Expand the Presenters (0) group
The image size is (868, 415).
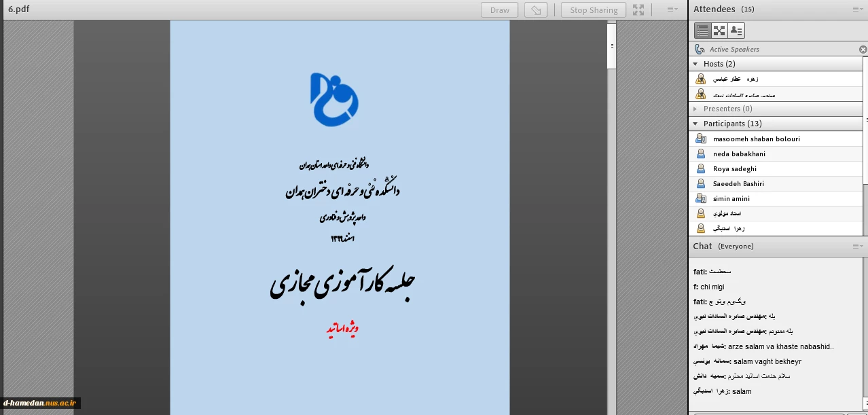[695, 109]
